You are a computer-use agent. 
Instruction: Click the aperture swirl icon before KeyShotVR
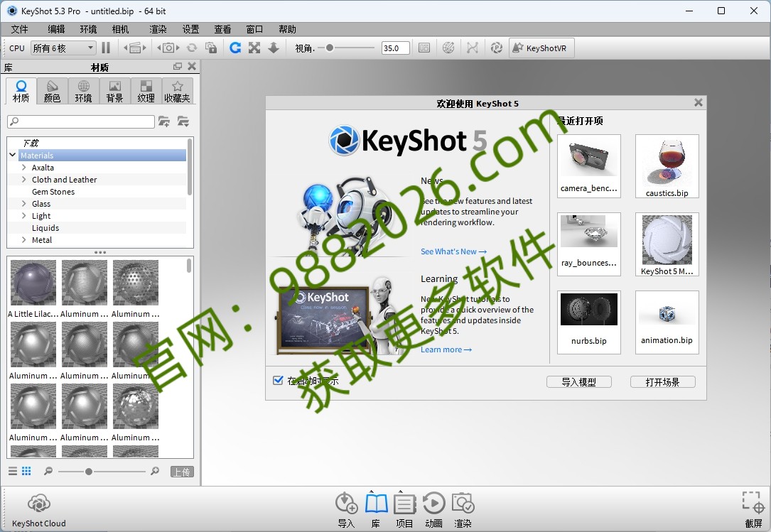[x=497, y=48]
